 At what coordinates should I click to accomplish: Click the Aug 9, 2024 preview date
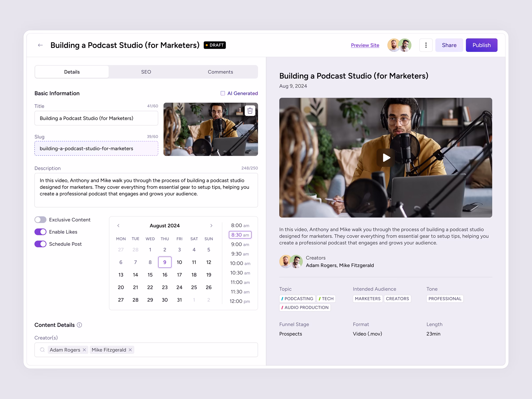coord(293,86)
